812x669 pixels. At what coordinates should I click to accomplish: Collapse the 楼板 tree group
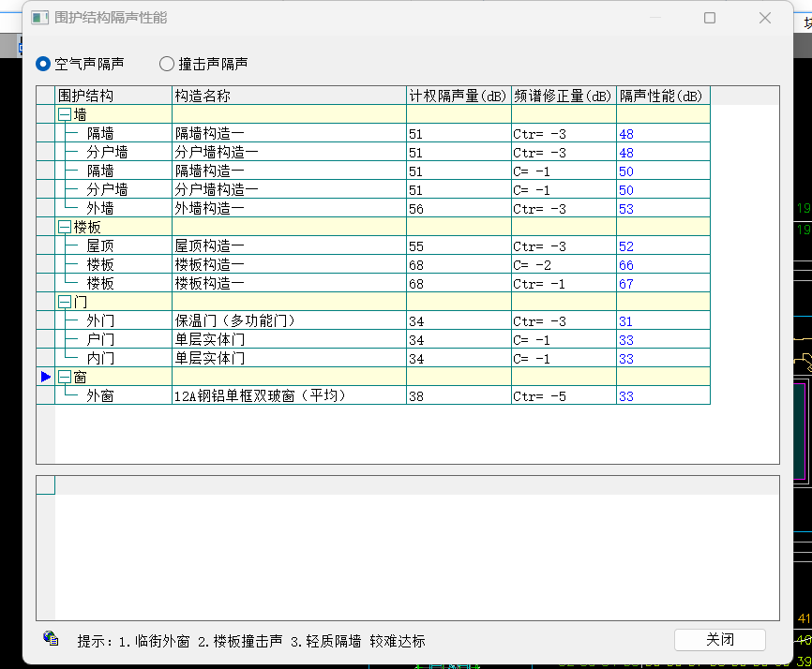click(65, 227)
